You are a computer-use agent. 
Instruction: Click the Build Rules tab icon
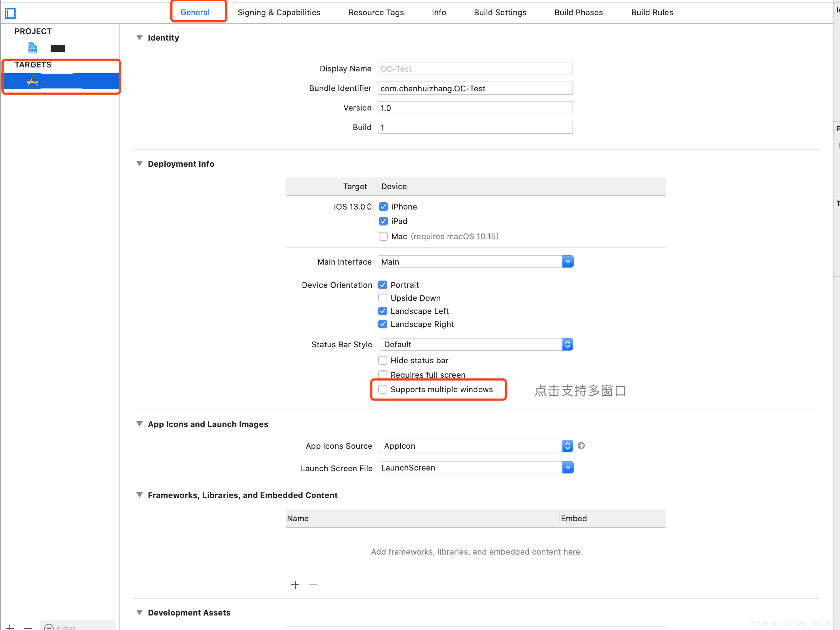(x=652, y=12)
